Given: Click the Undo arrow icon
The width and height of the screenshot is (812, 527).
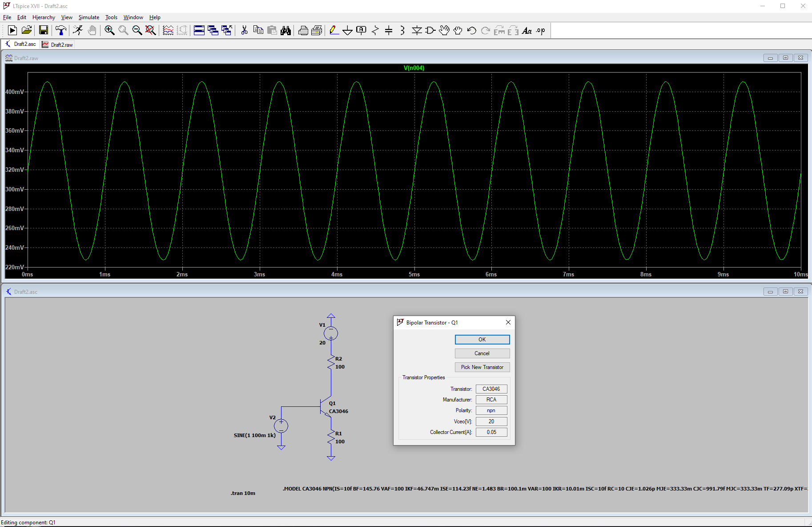Looking at the screenshot, I should pos(472,30).
